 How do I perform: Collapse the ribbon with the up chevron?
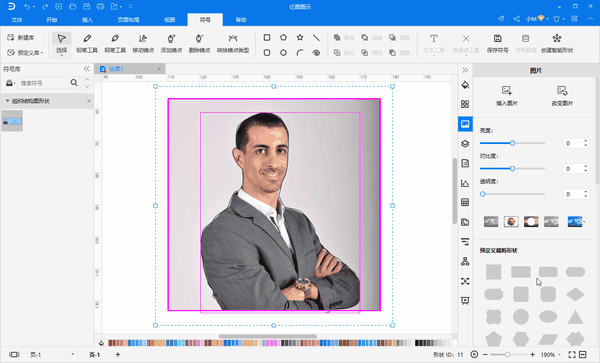590,19
